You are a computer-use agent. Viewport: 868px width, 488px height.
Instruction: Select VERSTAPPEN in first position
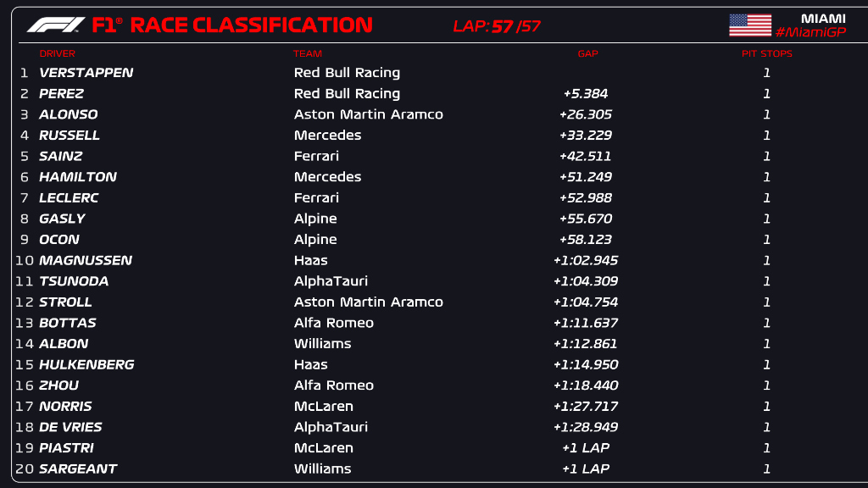(87, 73)
